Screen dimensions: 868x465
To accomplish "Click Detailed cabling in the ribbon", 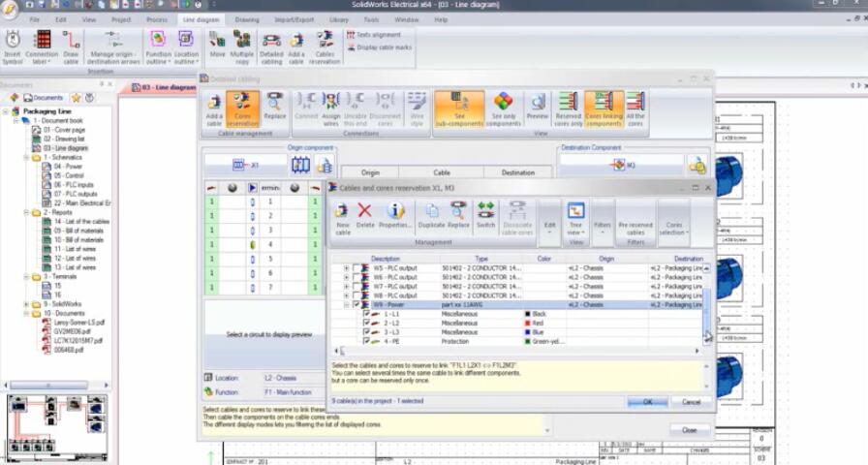I will pos(271,47).
